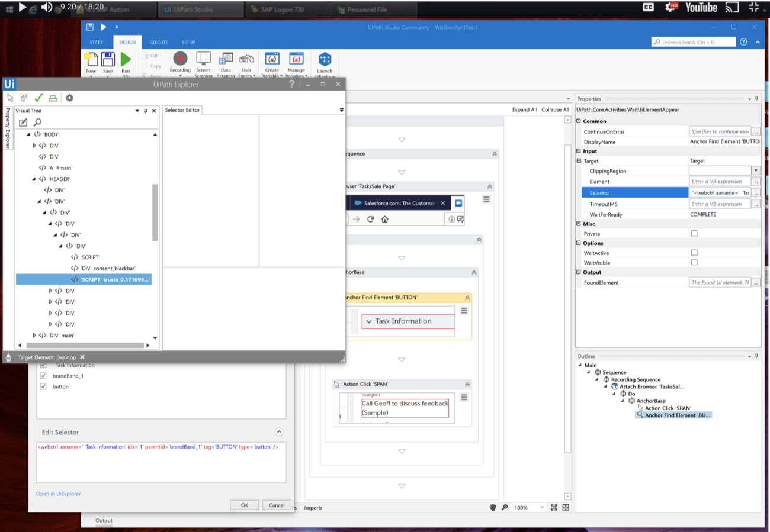Open the ClippingRegion dropdown arrow
Viewport: 770px width, 532px height.
coord(756,171)
